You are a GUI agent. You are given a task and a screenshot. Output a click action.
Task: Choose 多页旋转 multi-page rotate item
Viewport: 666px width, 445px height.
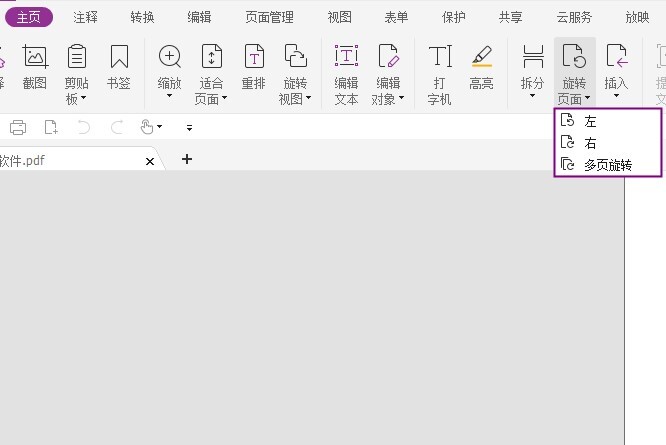pyautogui.click(x=608, y=164)
